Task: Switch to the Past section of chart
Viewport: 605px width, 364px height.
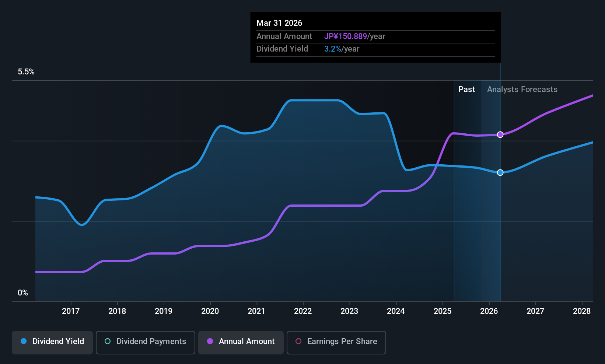Action: [x=466, y=89]
